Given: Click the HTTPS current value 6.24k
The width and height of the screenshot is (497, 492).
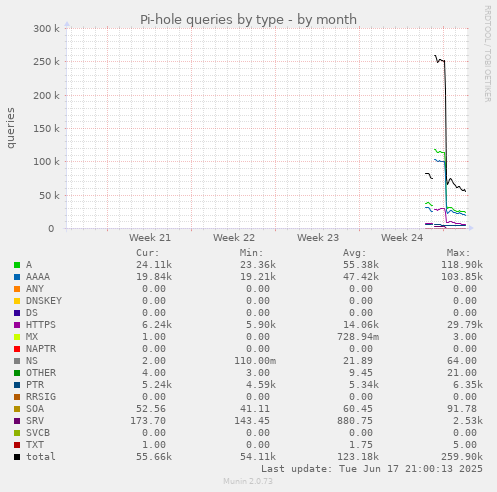Looking at the screenshot, I should (x=157, y=325).
